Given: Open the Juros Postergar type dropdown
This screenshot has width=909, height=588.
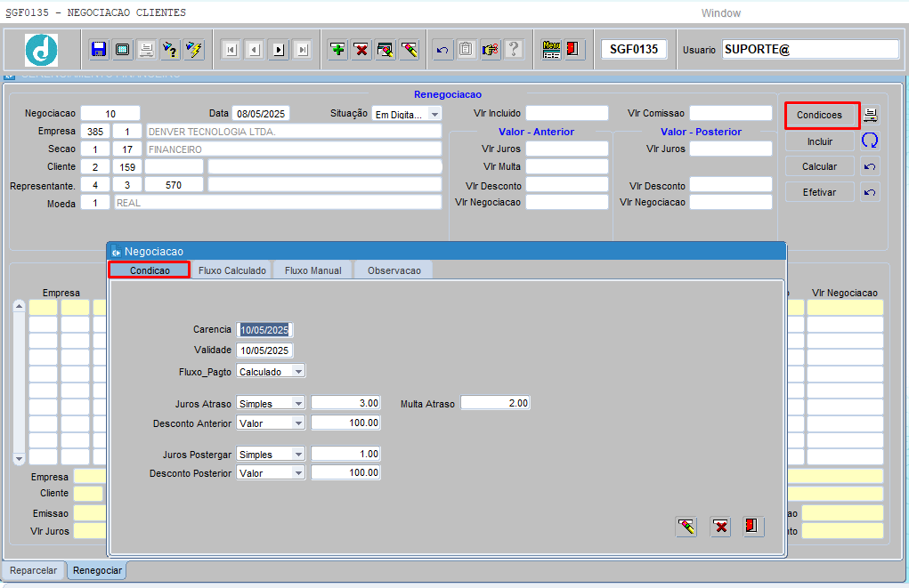Looking at the screenshot, I should click(x=298, y=455).
